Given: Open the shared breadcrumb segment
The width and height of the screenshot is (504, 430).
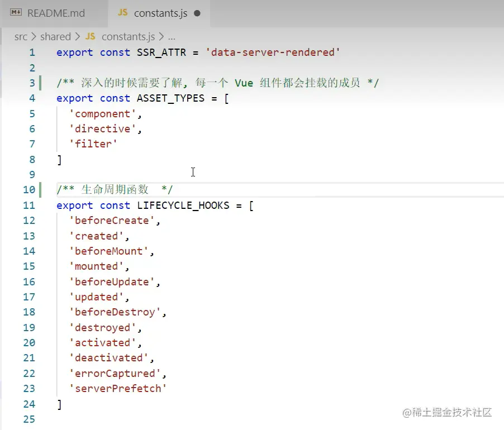Looking at the screenshot, I should click(55, 37).
